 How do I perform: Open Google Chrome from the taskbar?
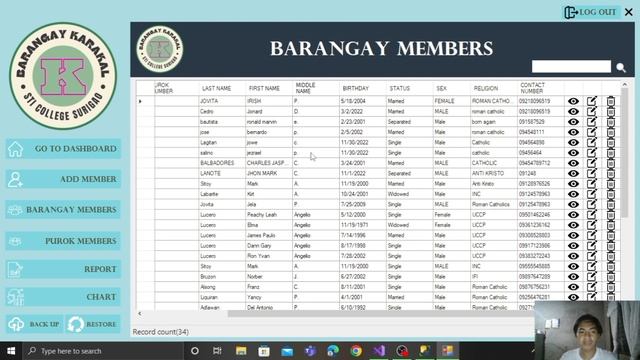[x=356, y=351]
